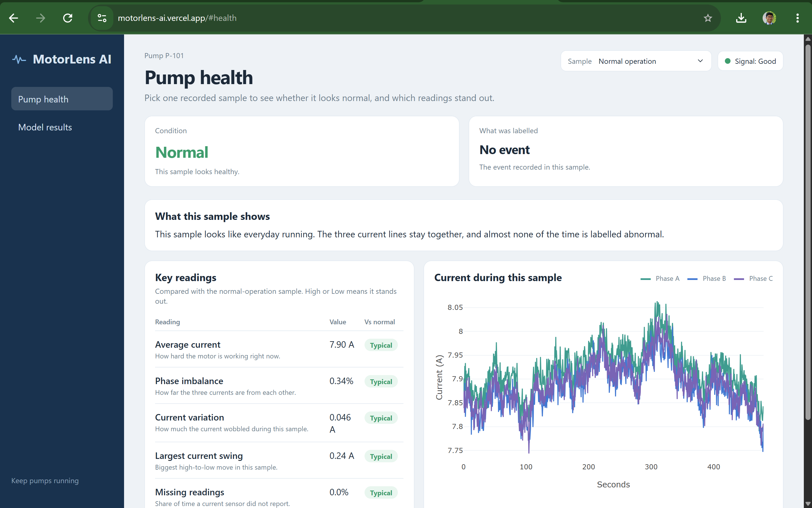Toggle Phase A legend entry
The image size is (812, 508).
coord(660,279)
